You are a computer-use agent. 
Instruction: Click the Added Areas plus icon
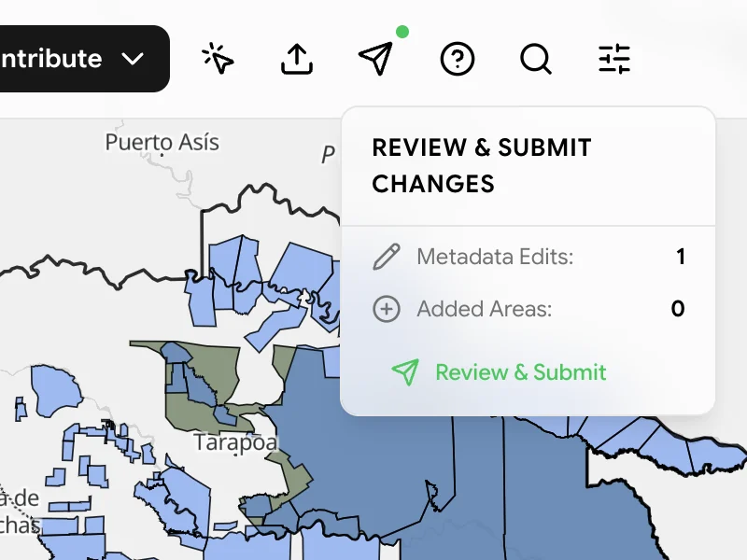click(x=387, y=309)
